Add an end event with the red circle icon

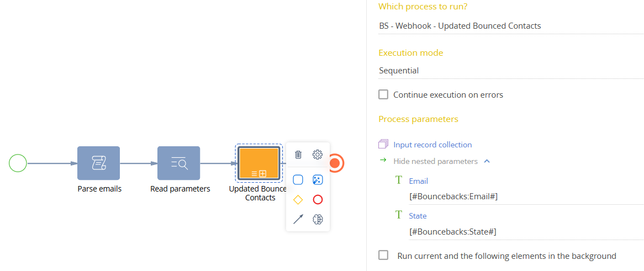click(318, 199)
